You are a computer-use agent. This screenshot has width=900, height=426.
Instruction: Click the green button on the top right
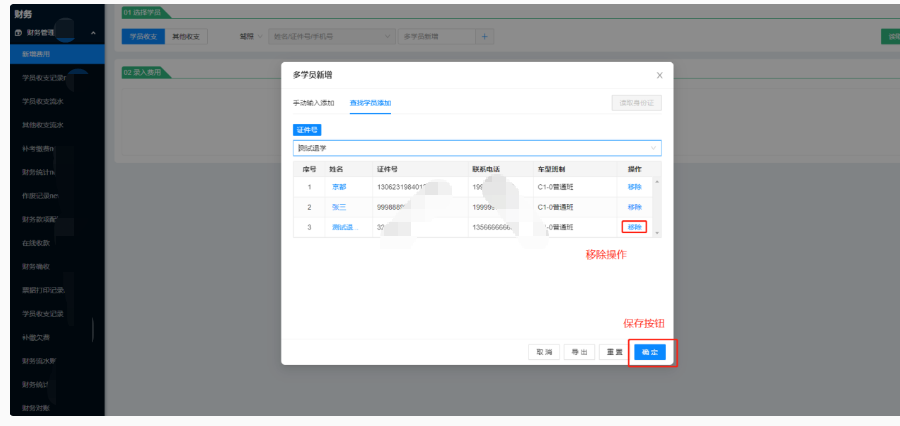pyautogui.click(x=890, y=36)
